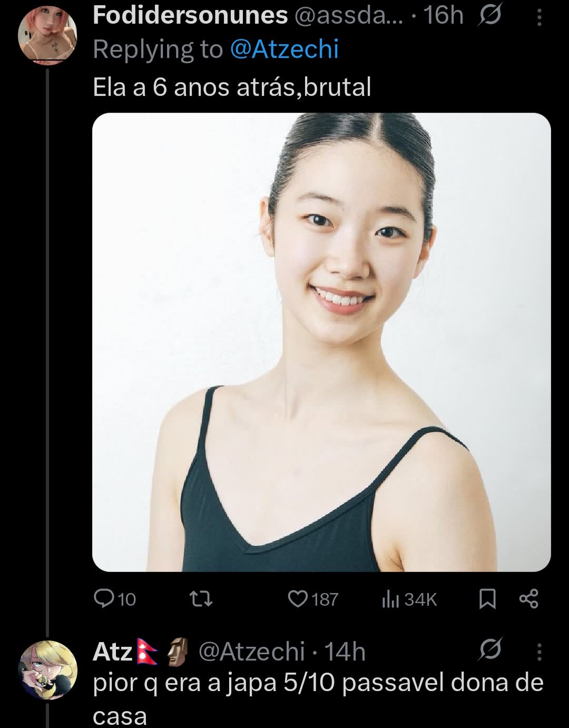Image resolution: width=569 pixels, height=728 pixels.
Task: View analytics showing 34K views
Action: click(409, 599)
